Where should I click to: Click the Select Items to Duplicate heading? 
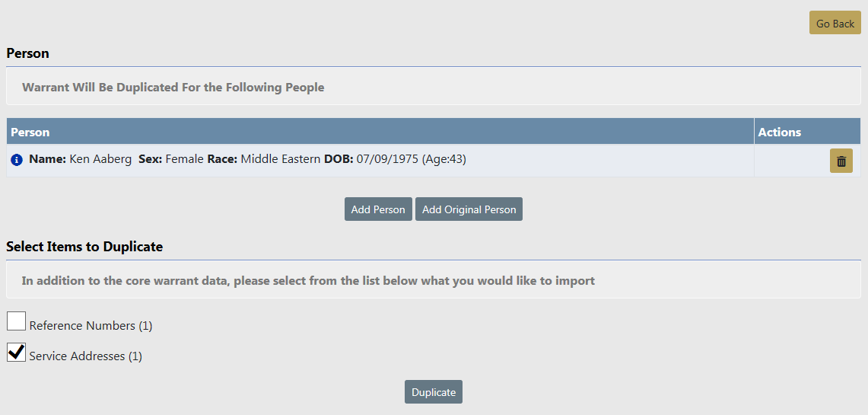(x=84, y=247)
